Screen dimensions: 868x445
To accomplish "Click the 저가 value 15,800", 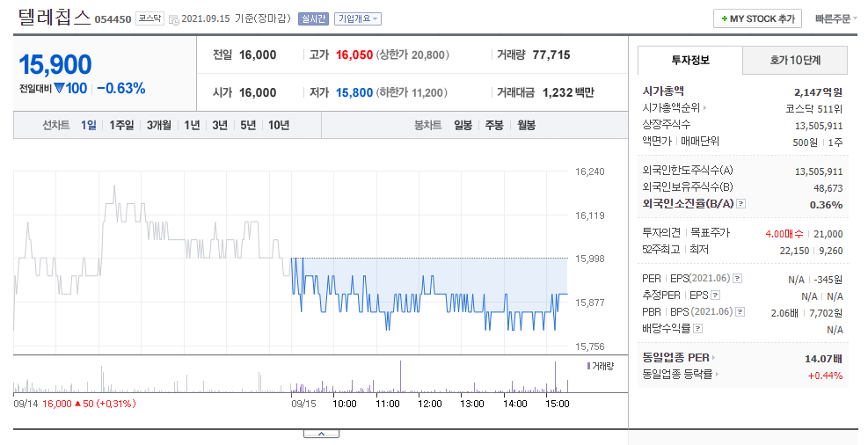I will 354,93.
